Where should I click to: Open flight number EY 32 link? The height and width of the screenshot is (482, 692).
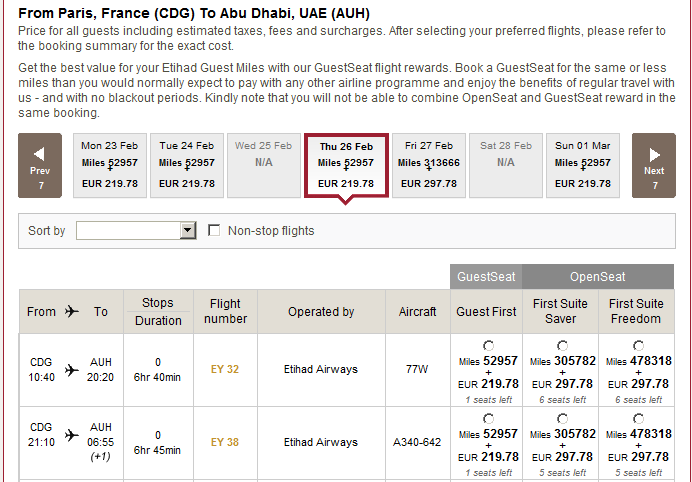225,370
